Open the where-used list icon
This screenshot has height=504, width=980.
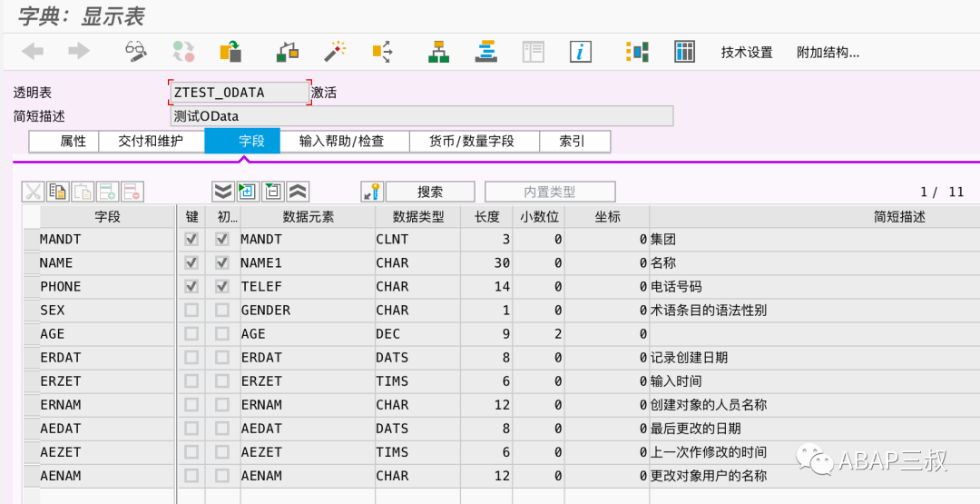coord(382,51)
